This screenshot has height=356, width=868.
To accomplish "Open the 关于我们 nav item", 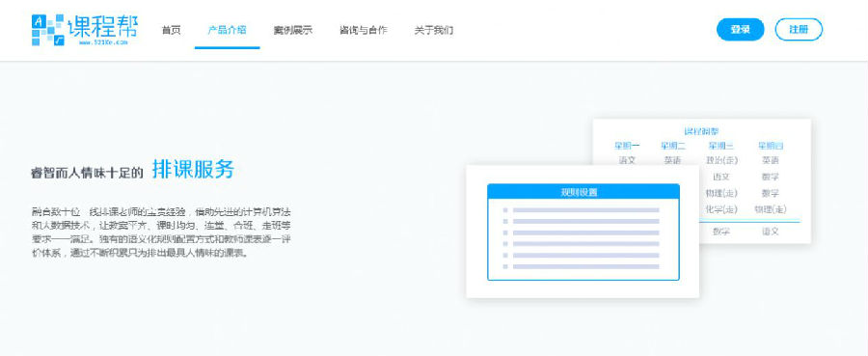I will 434,31.
